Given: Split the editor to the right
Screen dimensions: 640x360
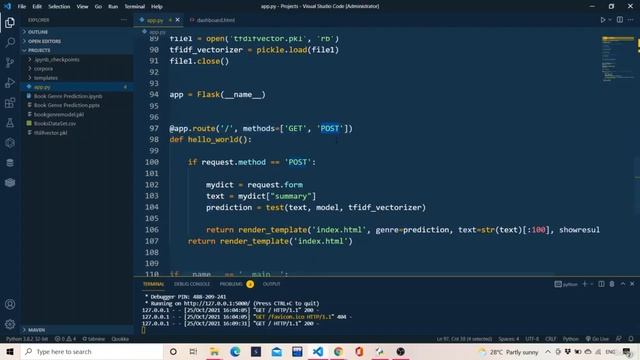Looking at the screenshot, I should [620, 20].
